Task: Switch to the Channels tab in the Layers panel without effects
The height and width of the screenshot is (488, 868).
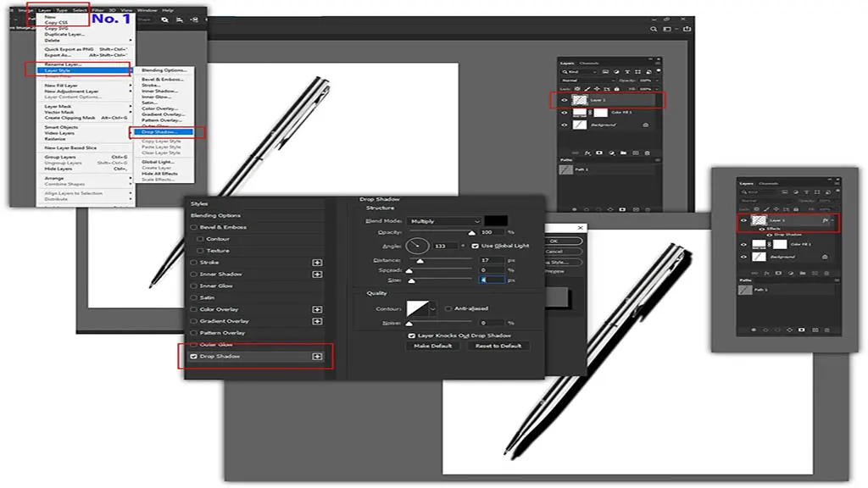Action: tap(589, 63)
